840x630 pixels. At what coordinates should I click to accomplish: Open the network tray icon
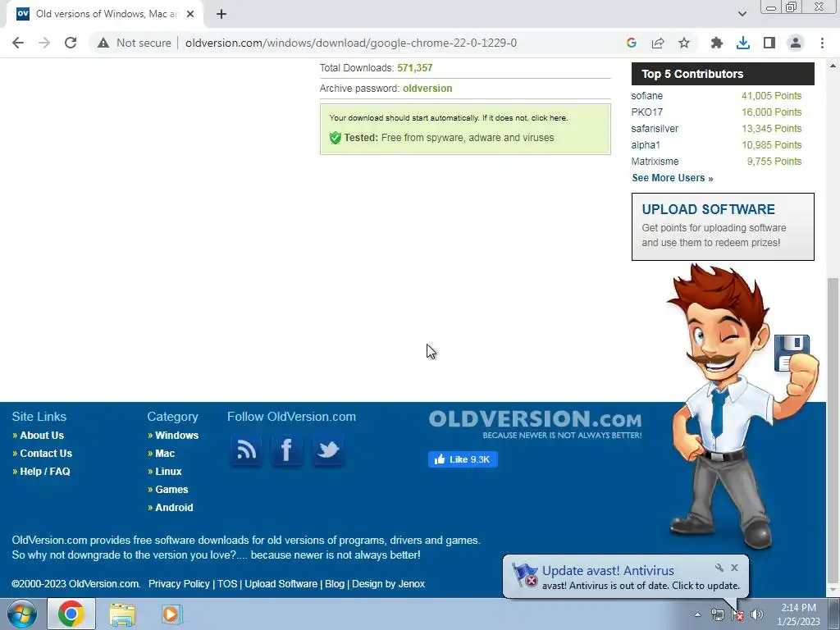click(x=717, y=614)
